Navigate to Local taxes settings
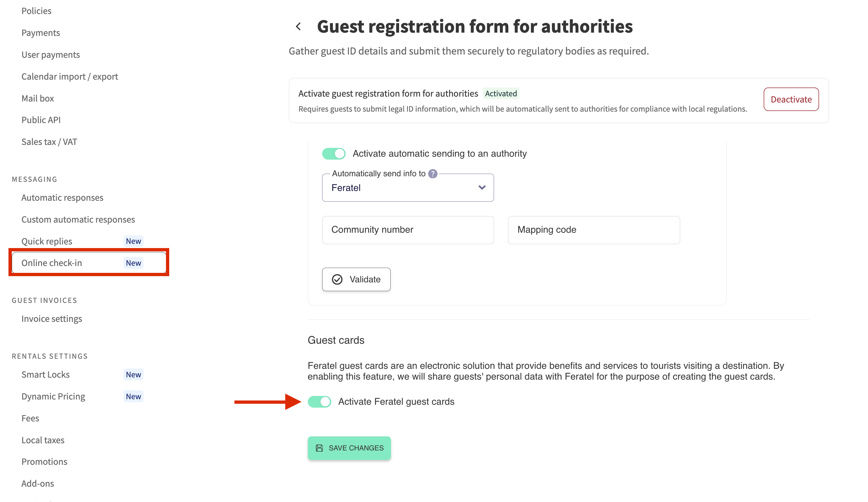The width and height of the screenshot is (868, 502). pos(43,440)
